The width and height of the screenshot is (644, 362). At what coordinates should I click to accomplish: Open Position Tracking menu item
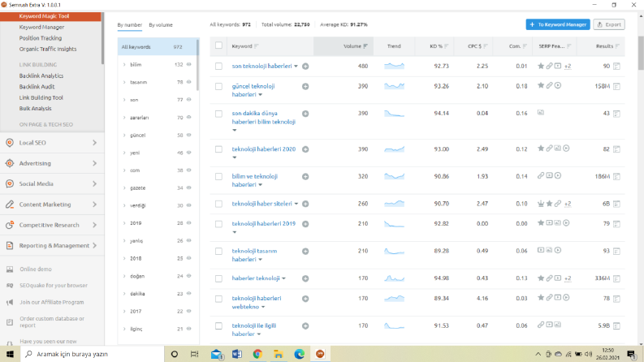click(x=41, y=38)
